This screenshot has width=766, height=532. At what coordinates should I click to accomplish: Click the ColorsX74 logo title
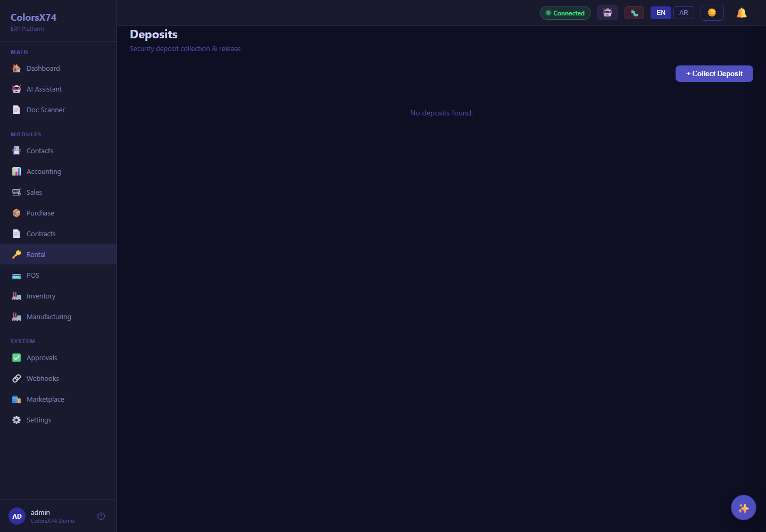coord(34,17)
